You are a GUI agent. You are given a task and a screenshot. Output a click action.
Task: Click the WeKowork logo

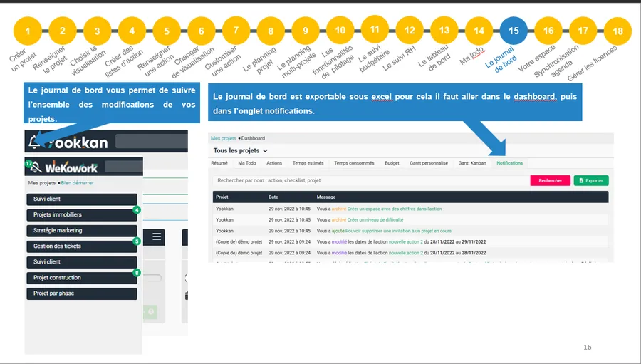pyautogui.click(x=71, y=167)
